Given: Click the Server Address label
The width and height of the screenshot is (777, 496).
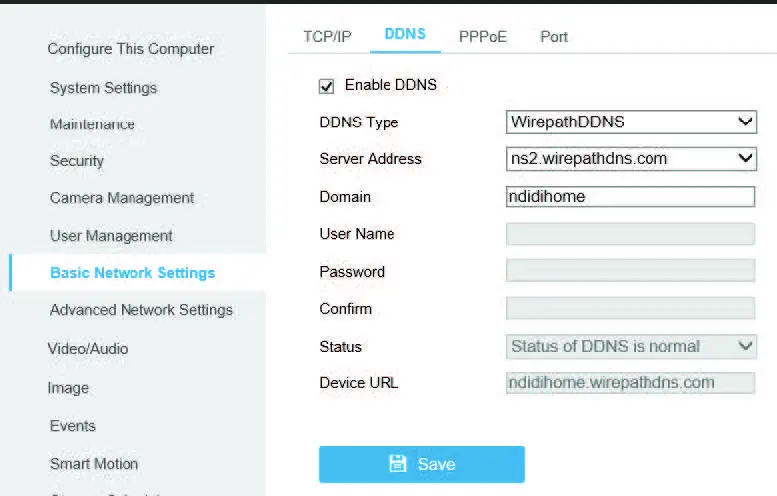Looking at the screenshot, I should 370,159.
